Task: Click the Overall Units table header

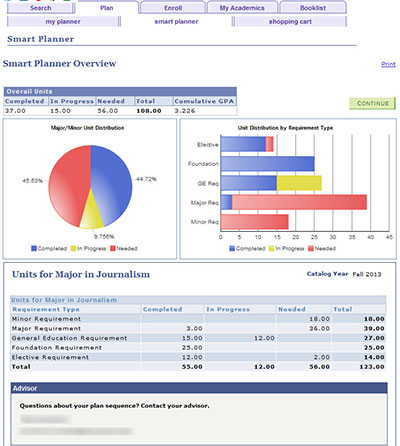Action: tap(120, 91)
